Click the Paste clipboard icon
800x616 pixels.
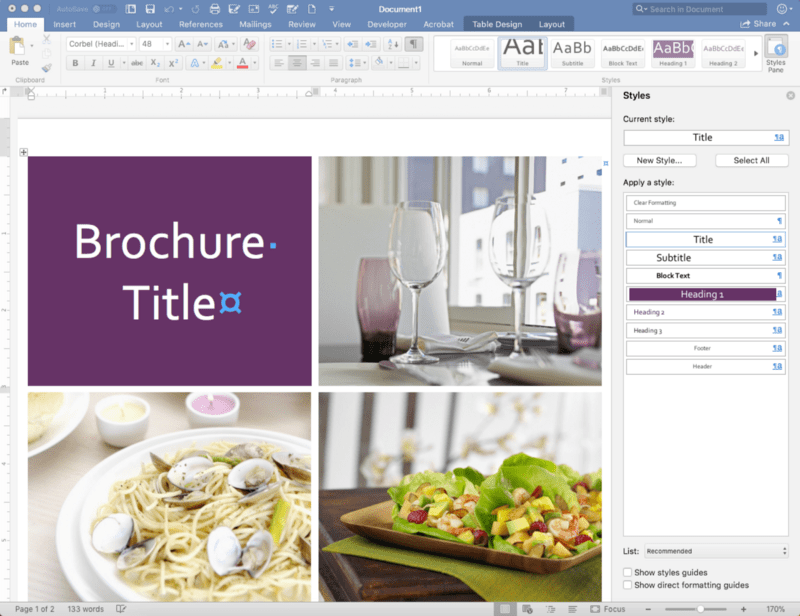[19, 48]
